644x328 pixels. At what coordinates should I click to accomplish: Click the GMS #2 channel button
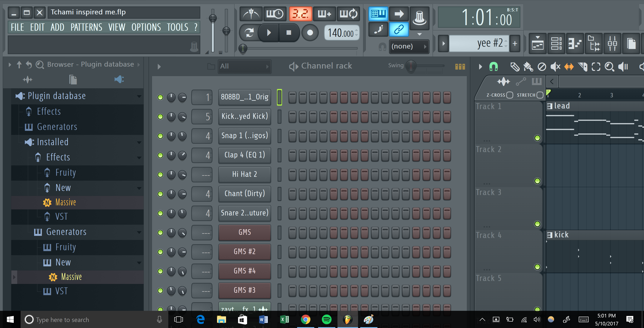244,252
